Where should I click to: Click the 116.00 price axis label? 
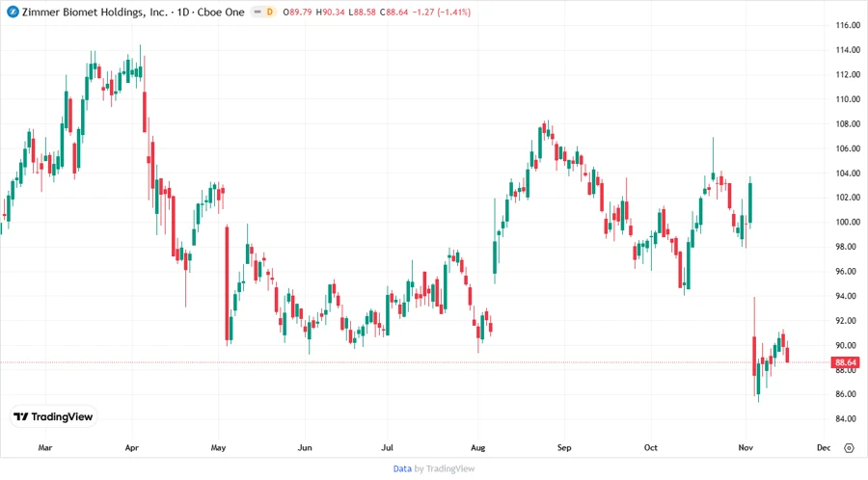click(x=848, y=25)
